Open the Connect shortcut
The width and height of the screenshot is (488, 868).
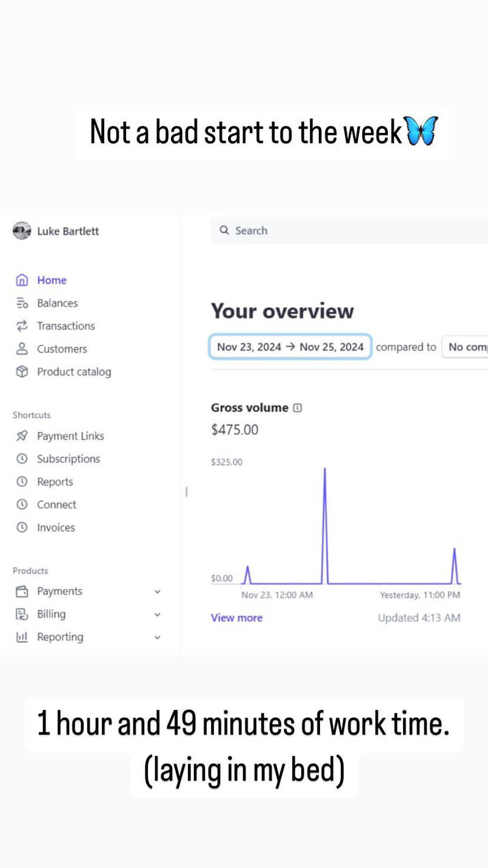pyautogui.click(x=56, y=504)
